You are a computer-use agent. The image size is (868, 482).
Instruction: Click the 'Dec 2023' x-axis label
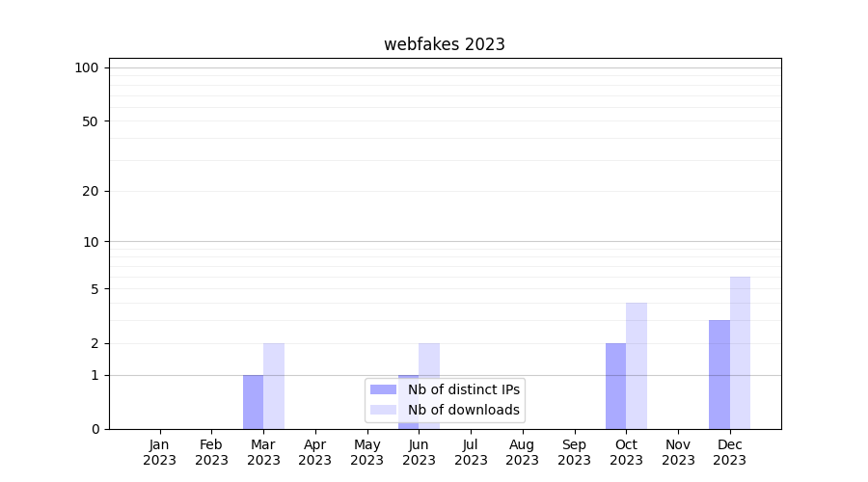click(x=730, y=452)
